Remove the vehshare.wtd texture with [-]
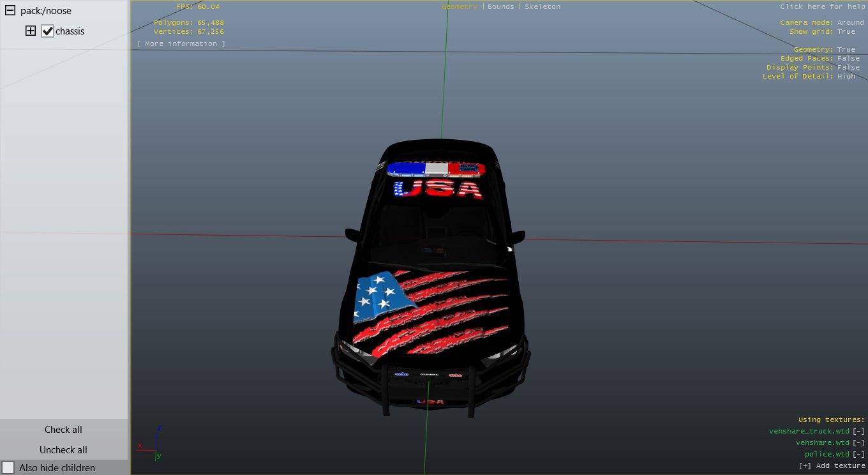Screen dimensions: 868x475 (858, 443)
